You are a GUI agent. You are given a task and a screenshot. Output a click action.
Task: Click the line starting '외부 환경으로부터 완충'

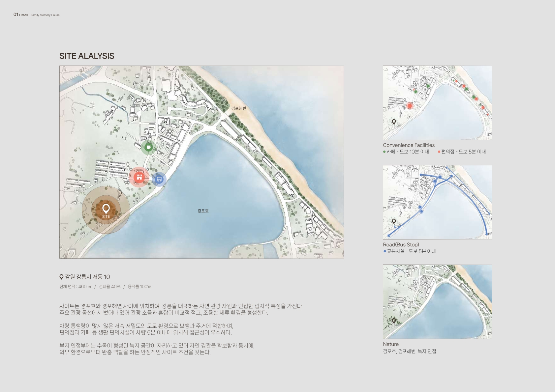[x=135, y=352]
